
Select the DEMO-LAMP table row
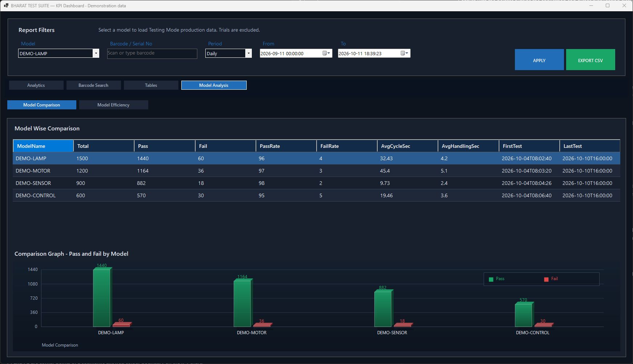tap(316, 158)
